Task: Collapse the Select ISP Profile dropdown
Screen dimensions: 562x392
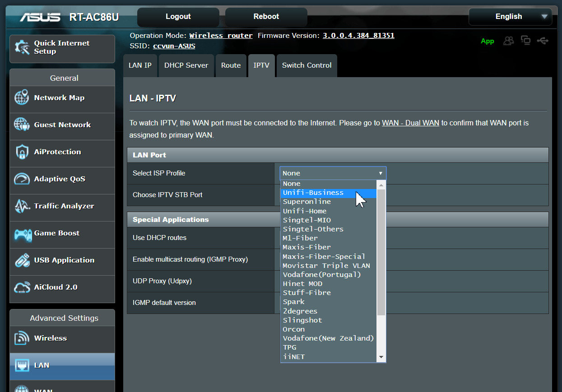Action: pyautogui.click(x=333, y=173)
